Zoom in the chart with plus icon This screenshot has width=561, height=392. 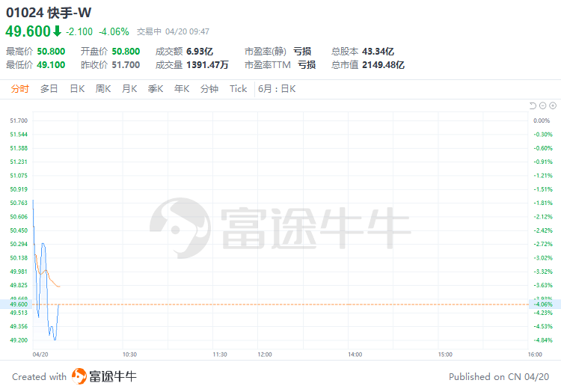tap(553, 105)
